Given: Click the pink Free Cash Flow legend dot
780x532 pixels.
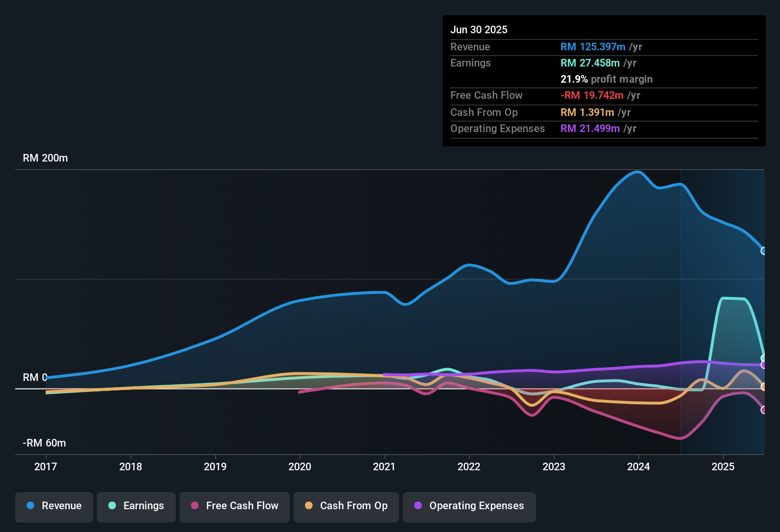Looking at the screenshot, I should click(x=194, y=506).
